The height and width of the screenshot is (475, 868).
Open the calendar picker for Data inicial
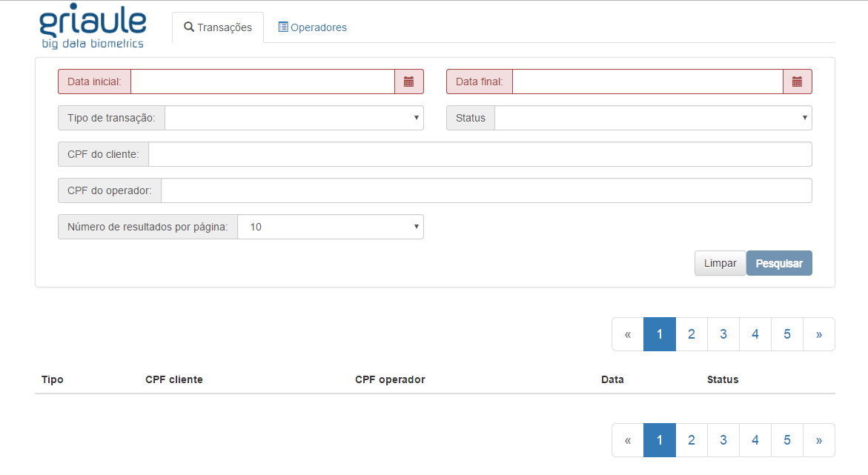[x=409, y=82]
